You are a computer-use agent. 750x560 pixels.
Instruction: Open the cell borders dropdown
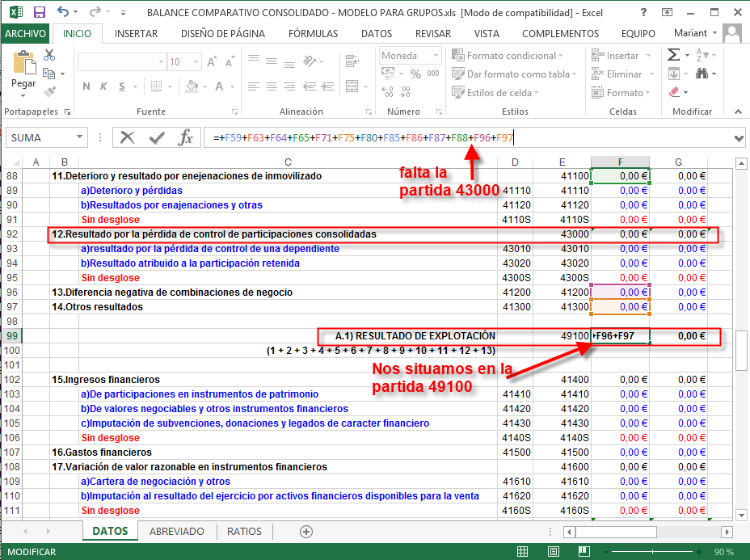pos(171,86)
